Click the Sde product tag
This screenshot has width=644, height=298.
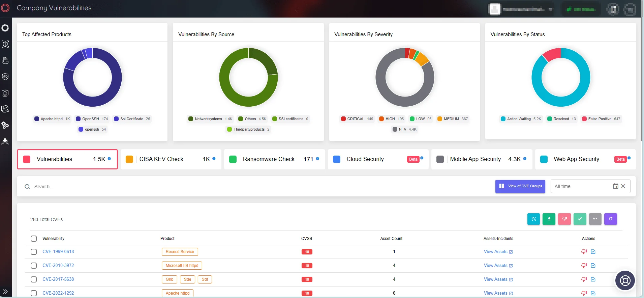point(187,279)
